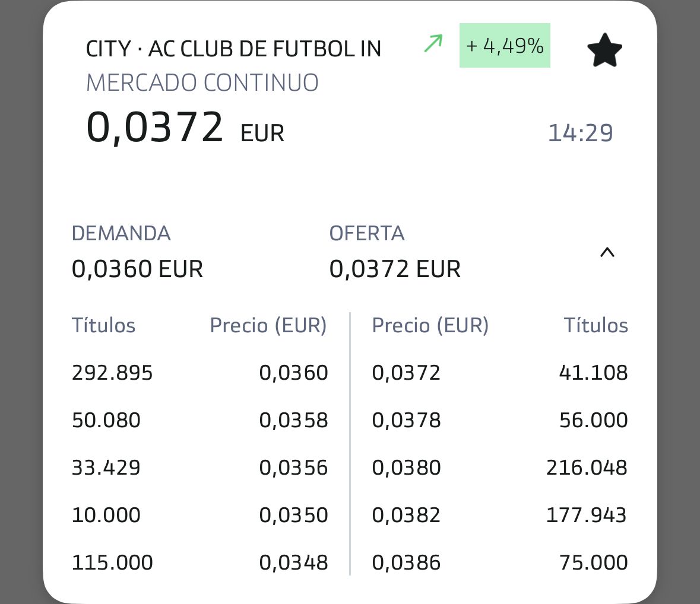
Task: Click the ask volume 216.048 entry
Action: 587,468
